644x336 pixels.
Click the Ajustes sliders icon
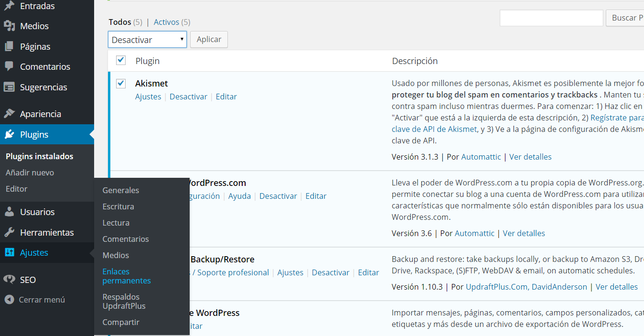tap(9, 252)
